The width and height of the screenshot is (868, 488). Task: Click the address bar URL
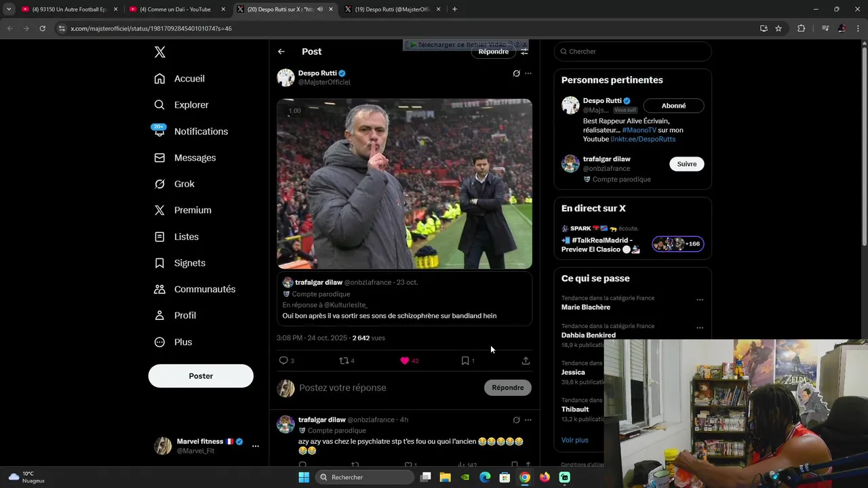coord(151,28)
